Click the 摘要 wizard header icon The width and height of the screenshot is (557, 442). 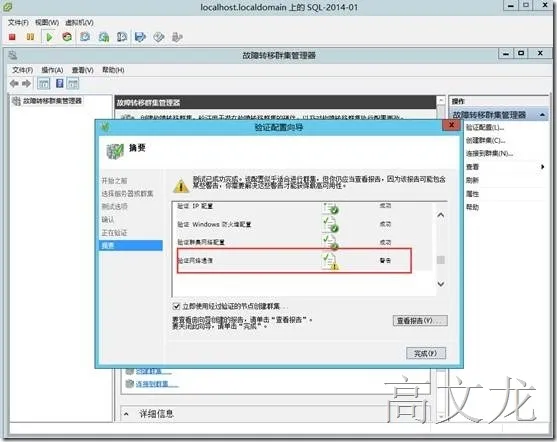tap(115, 151)
